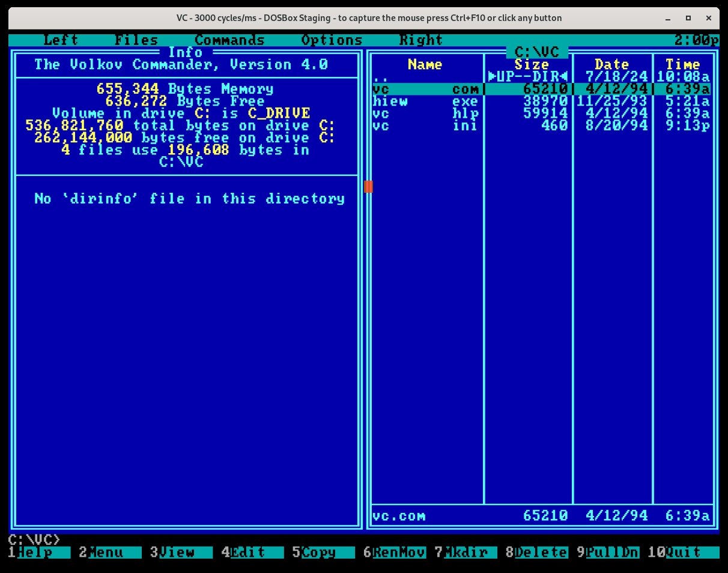Click the 'Volume in drive C: is C_DRIVE' line
This screenshot has height=573, width=728.
[x=181, y=113]
